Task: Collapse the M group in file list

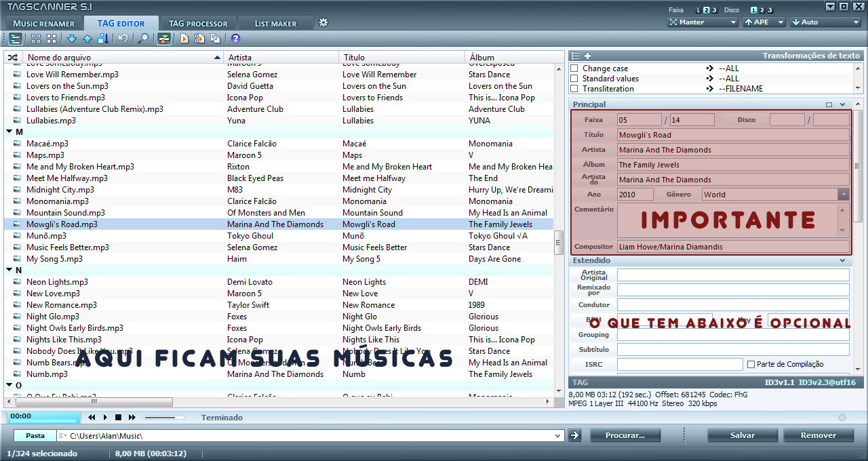Action: click(x=8, y=132)
